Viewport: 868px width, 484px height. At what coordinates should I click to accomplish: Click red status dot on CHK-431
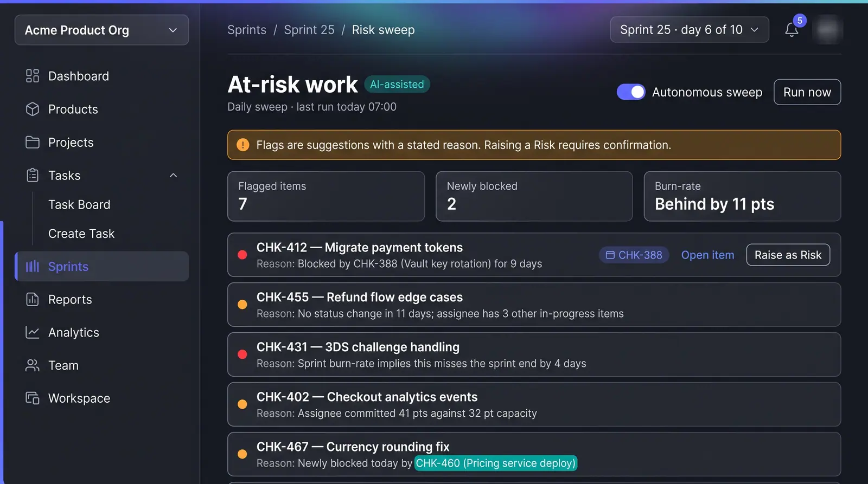click(x=242, y=354)
